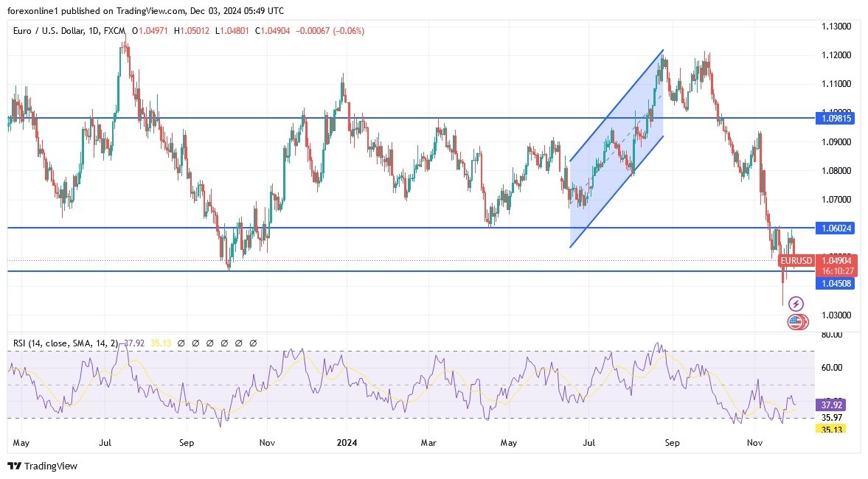Click the 2024 label on the time axis
The width and height of the screenshot is (868, 479).
tap(347, 443)
